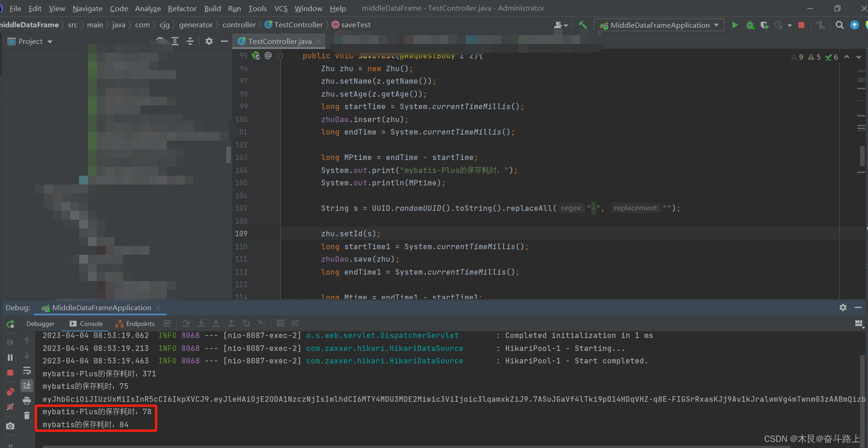Collapse all in Project panel

[x=190, y=41]
